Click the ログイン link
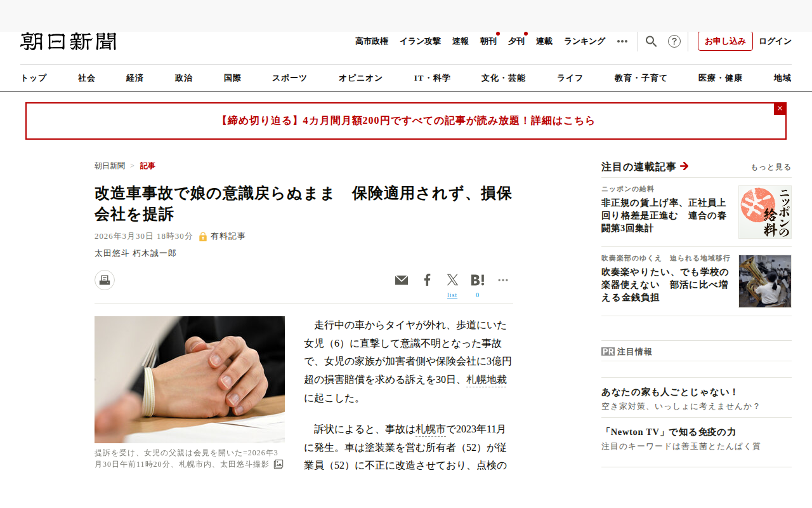The image size is (812, 508). point(775,41)
